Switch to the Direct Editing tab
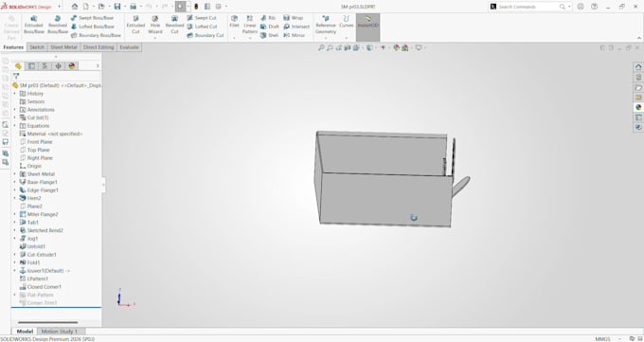The width and height of the screenshot is (644, 342). pyautogui.click(x=98, y=47)
